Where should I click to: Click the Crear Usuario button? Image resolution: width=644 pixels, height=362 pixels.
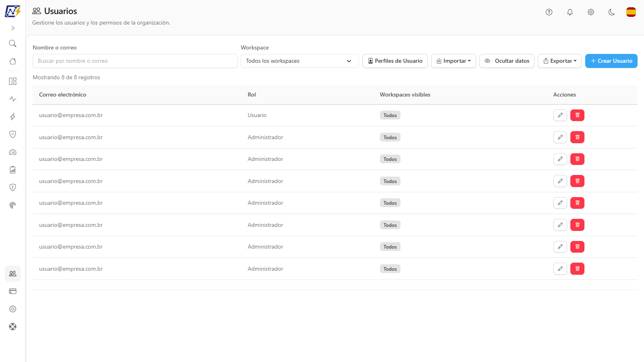611,61
